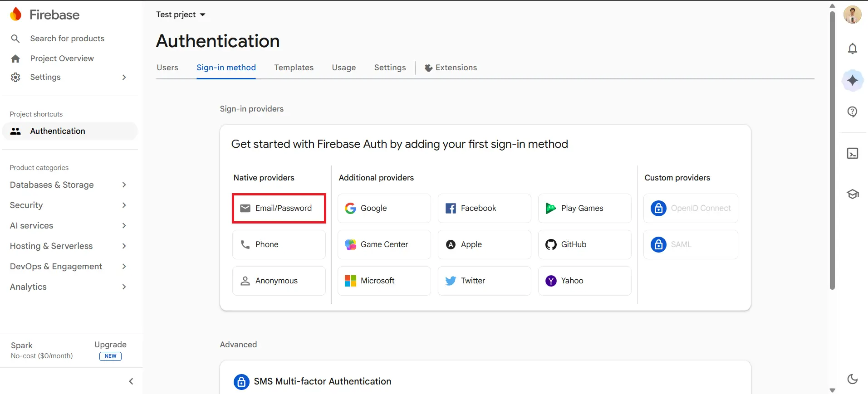Click the Settings gear icon in sidebar
Viewport: 868px width, 394px height.
click(x=15, y=77)
